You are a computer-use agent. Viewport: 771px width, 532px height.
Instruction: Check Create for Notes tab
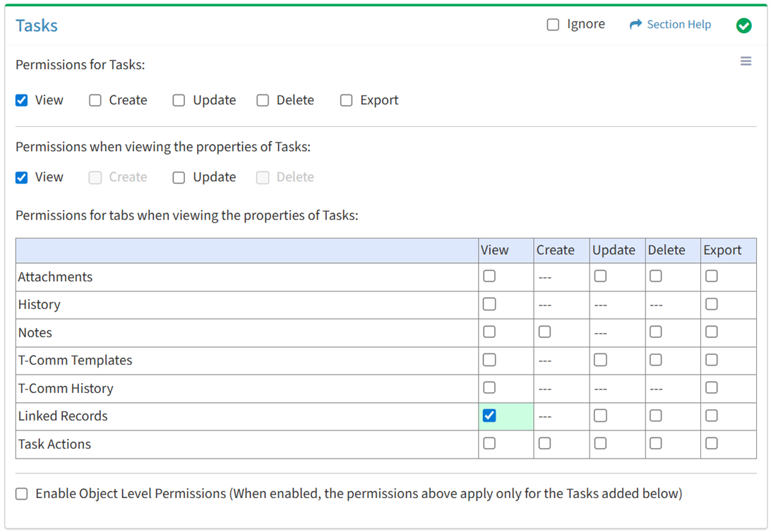(544, 332)
